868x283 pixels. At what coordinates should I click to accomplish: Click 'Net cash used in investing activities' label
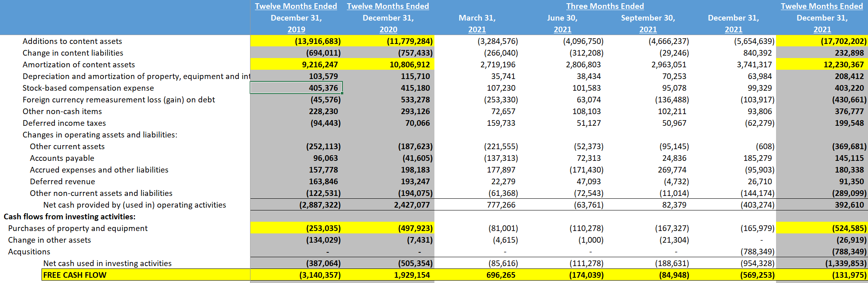pyautogui.click(x=107, y=263)
